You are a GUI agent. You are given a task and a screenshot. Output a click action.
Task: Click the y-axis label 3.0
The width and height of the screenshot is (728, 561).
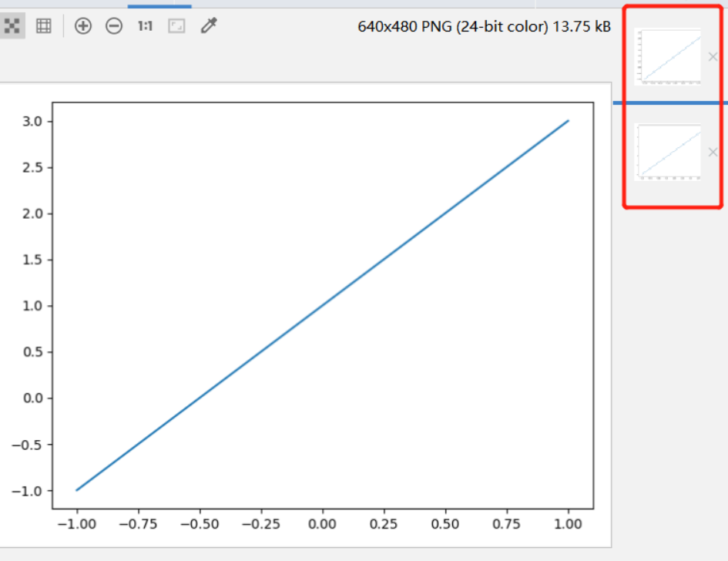tap(32, 122)
